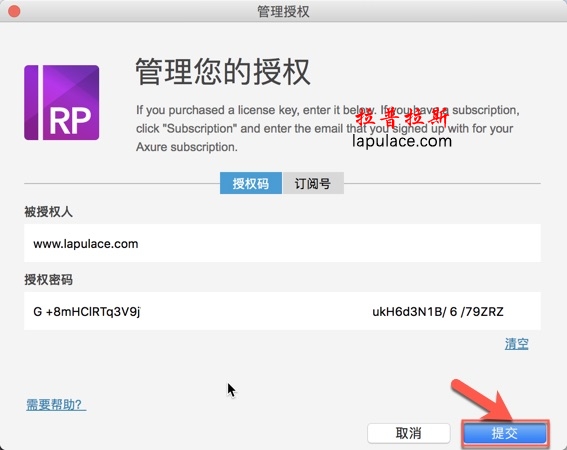Click the divider line left of 授权码 tab

[122, 183]
